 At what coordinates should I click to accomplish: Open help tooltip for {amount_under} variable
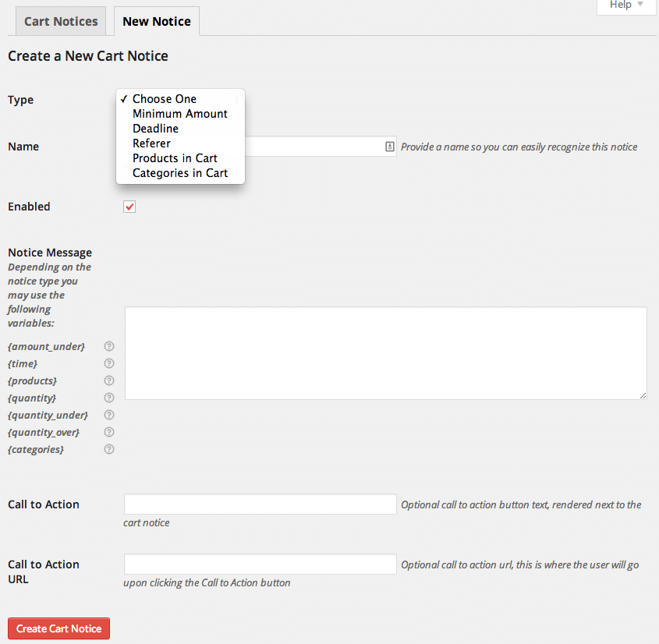[108, 346]
